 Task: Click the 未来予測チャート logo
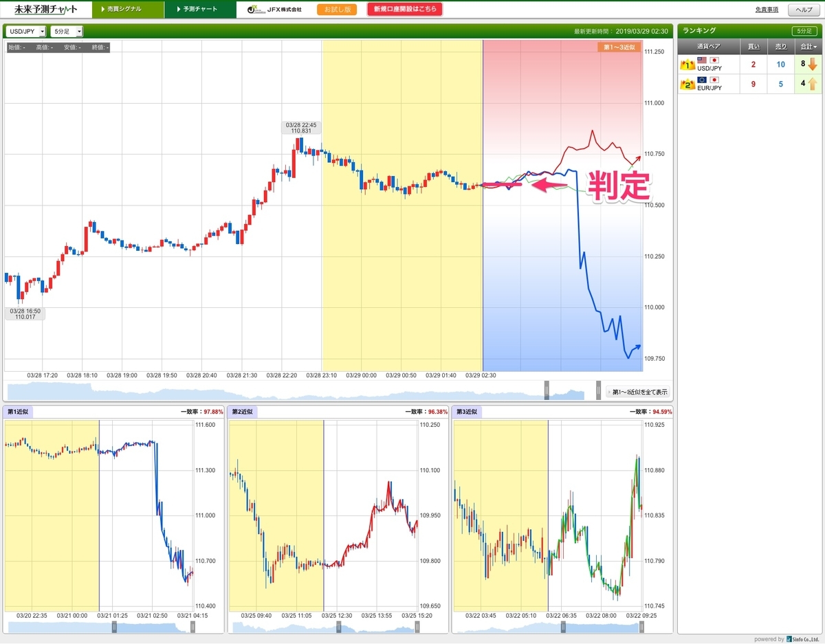coord(46,10)
